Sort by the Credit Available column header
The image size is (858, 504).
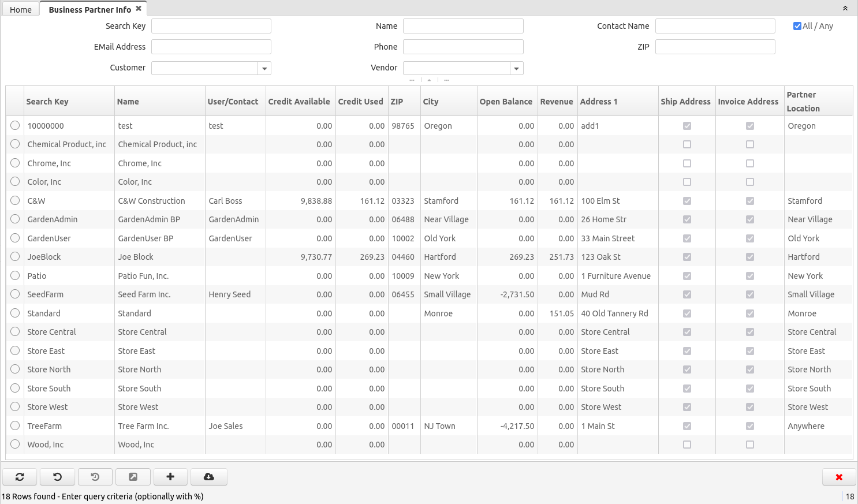[299, 102]
